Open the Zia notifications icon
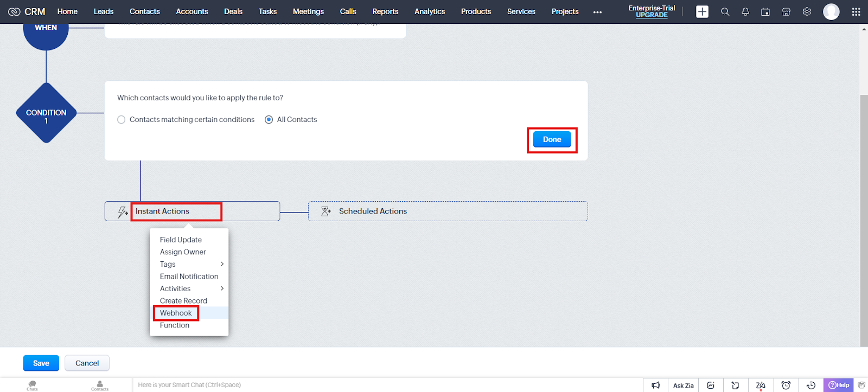This screenshot has width=868, height=392. pos(761,385)
